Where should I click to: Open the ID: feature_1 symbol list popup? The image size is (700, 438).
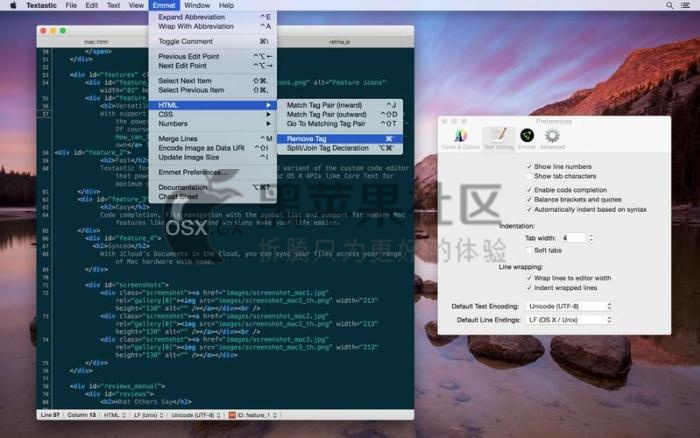pyautogui.click(x=253, y=415)
